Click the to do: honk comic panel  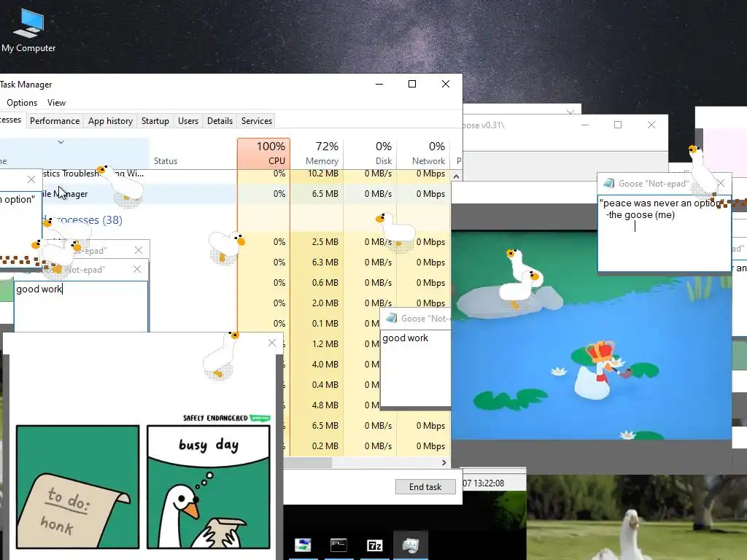[x=77, y=486]
